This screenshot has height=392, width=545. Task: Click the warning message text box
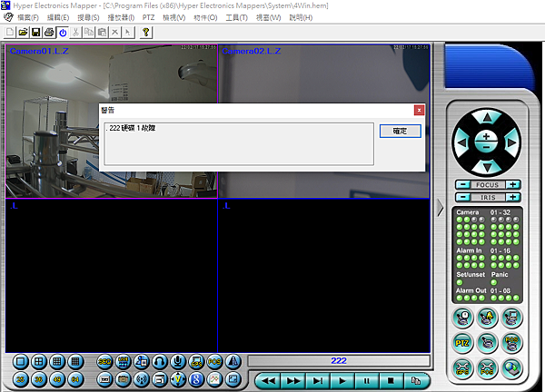[239, 143]
